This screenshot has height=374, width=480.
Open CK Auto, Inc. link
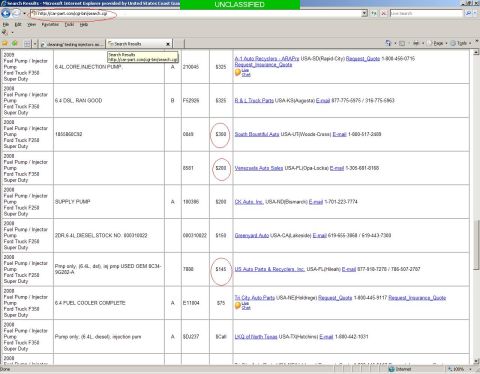coord(249,202)
